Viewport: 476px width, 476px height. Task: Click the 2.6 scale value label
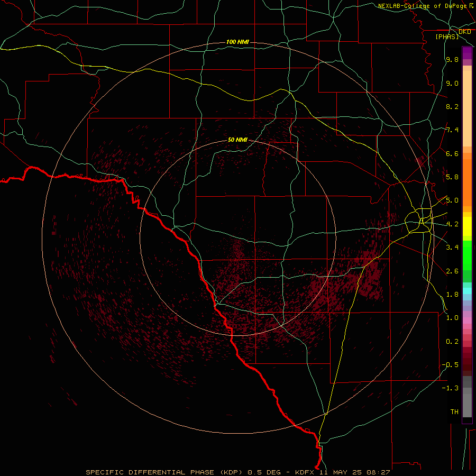pos(452,271)
